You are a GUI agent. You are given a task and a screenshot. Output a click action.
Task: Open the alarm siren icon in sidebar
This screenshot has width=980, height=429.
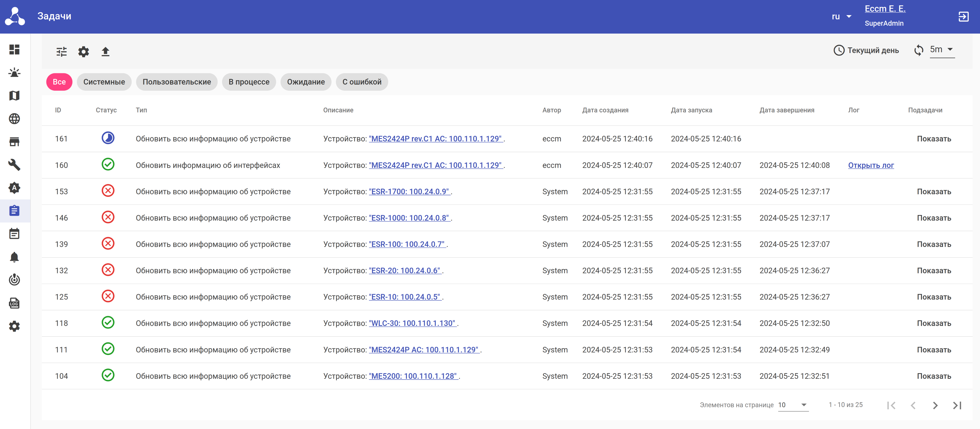[x=14, y=73]
